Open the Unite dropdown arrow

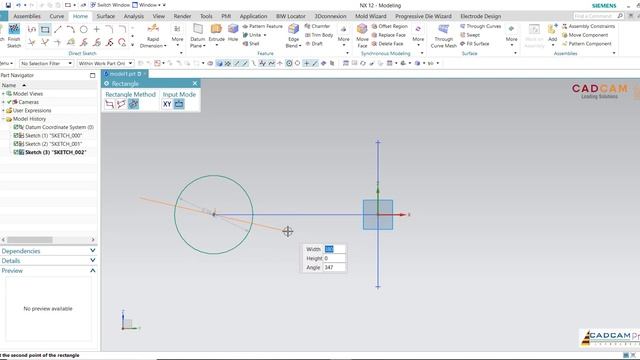point(265,35)
